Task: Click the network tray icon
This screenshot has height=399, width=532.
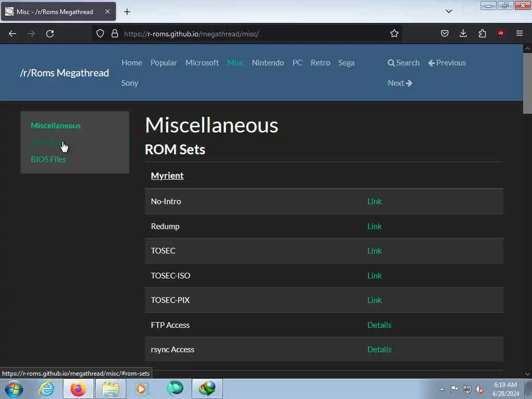Action: click(467, 390)
